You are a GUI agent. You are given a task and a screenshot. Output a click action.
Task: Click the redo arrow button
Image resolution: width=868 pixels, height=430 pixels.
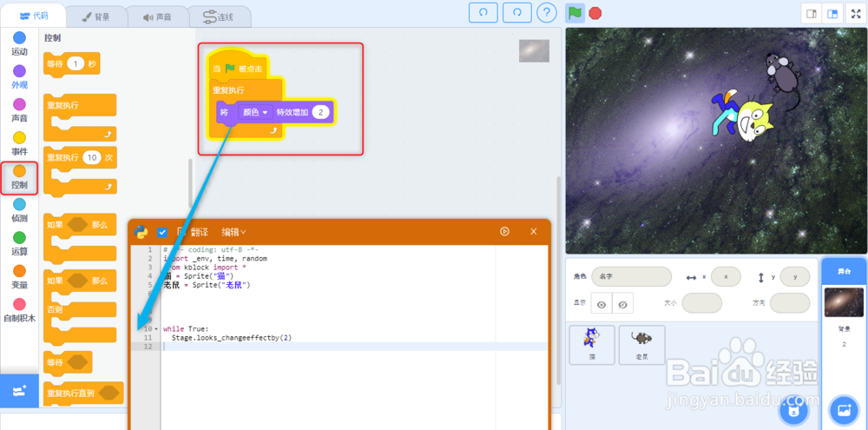click(517, 12)
